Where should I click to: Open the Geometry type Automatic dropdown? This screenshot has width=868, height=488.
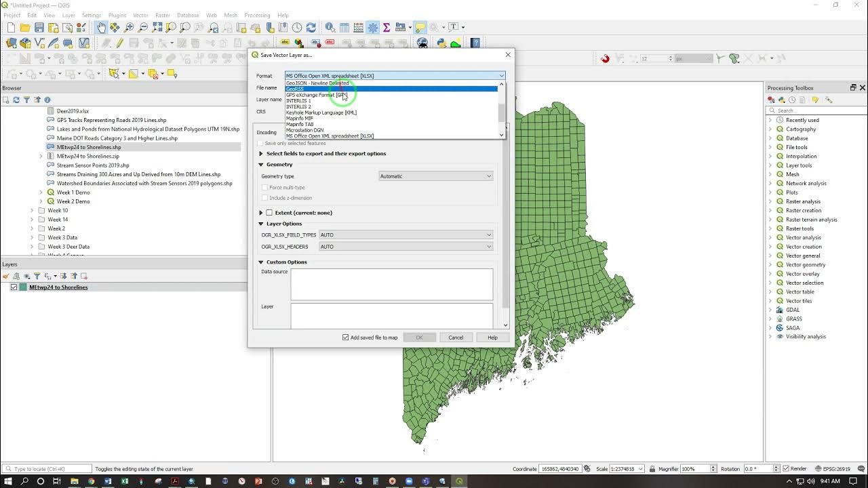[435, 176]
